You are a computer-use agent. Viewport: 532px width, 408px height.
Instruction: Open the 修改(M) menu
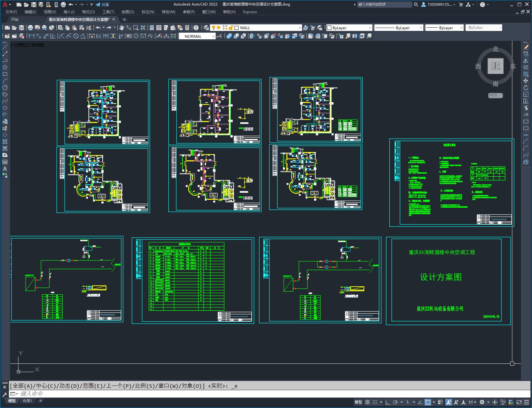pyautogui.click(x=168, y=12)
